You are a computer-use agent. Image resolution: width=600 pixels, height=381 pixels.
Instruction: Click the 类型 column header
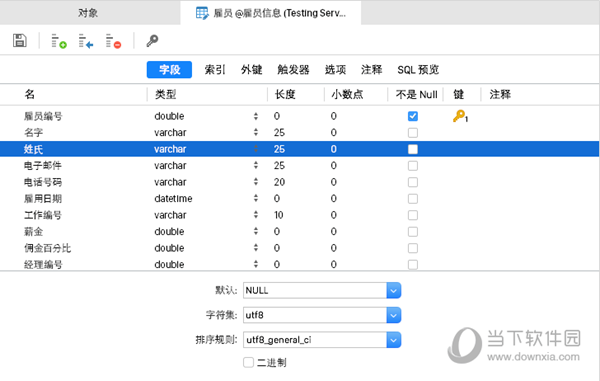(165, 94)
